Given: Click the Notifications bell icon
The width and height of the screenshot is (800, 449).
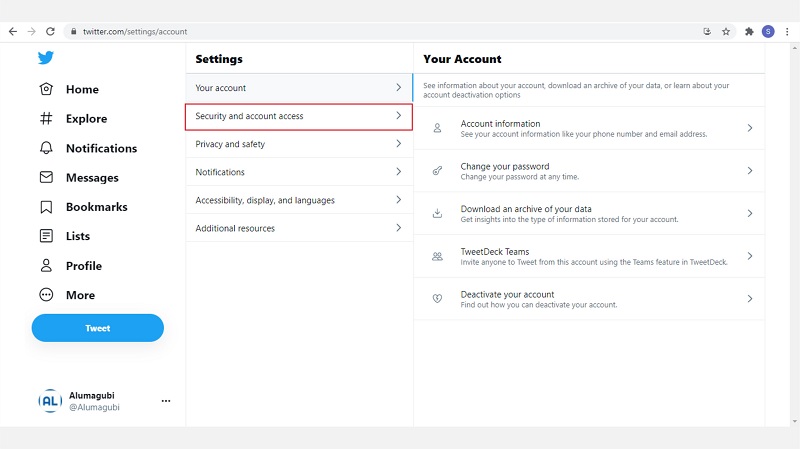Looking at the screenshot, I should 46,148.
